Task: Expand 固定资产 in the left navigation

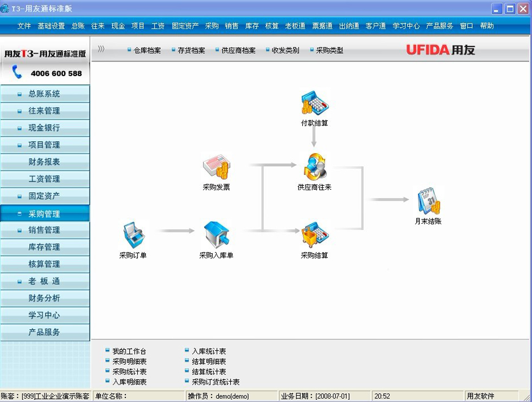Action: 45,196
